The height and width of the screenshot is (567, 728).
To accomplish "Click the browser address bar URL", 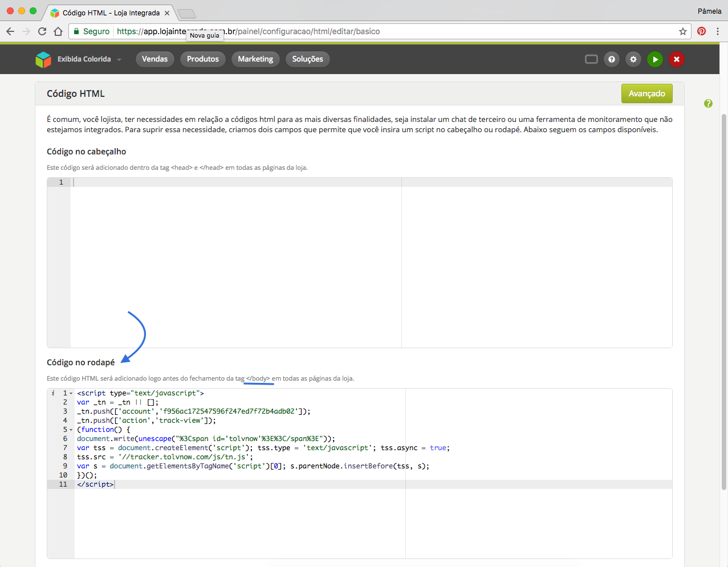I will click(x=249, y=31).
